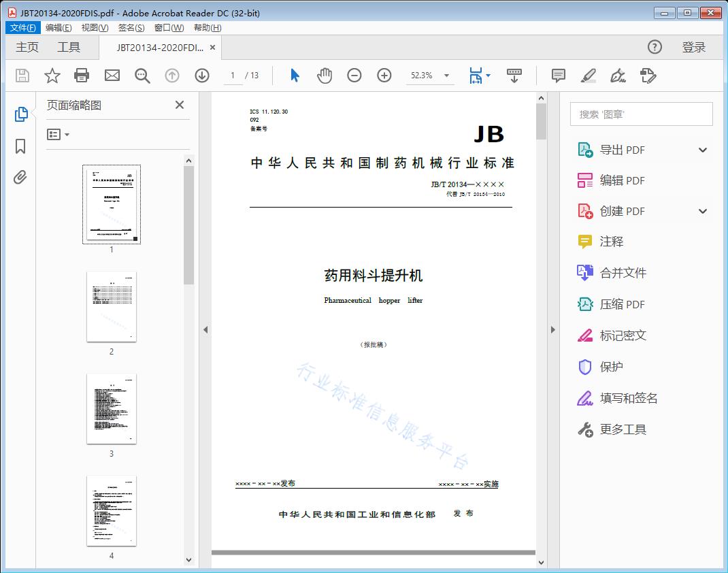Switch to the 工具 tab
Image resolution: width=728 pixels, height=573 pixels.
coord(69,47)
